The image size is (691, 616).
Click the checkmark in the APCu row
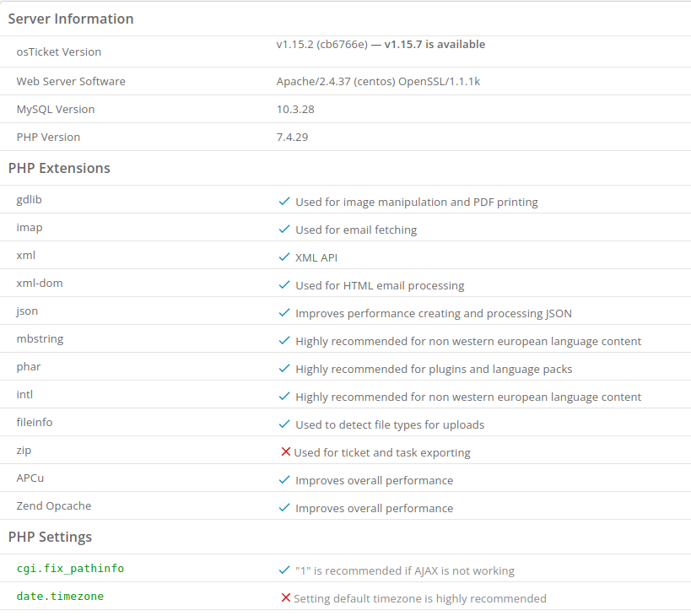[x=284, y=480]
